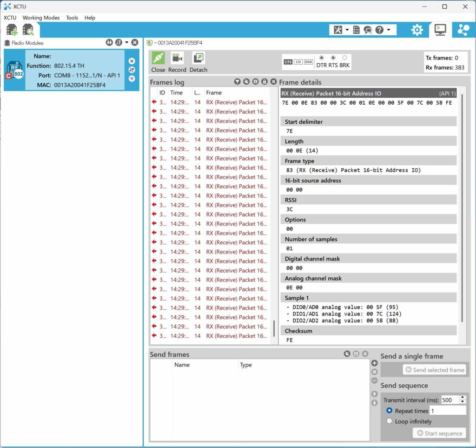The image size is (476, 448).
Task: Save the send frames list icon
Action: (356, 354)
